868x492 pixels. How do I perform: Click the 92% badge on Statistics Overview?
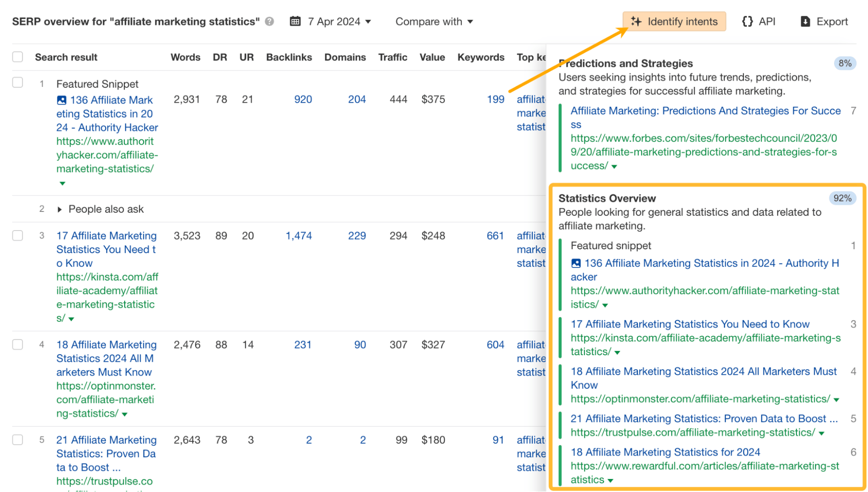[842, 198]
